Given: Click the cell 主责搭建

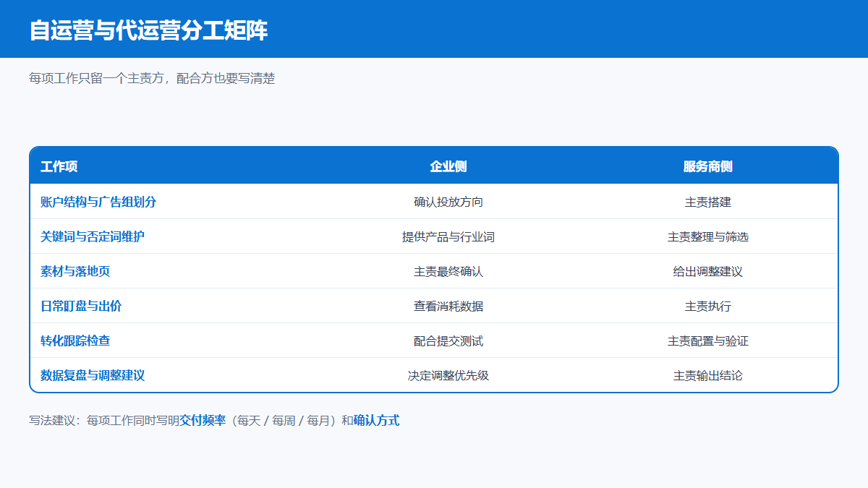Looking at the screenshot, I should pyautogui.click(x=708, y=202).
